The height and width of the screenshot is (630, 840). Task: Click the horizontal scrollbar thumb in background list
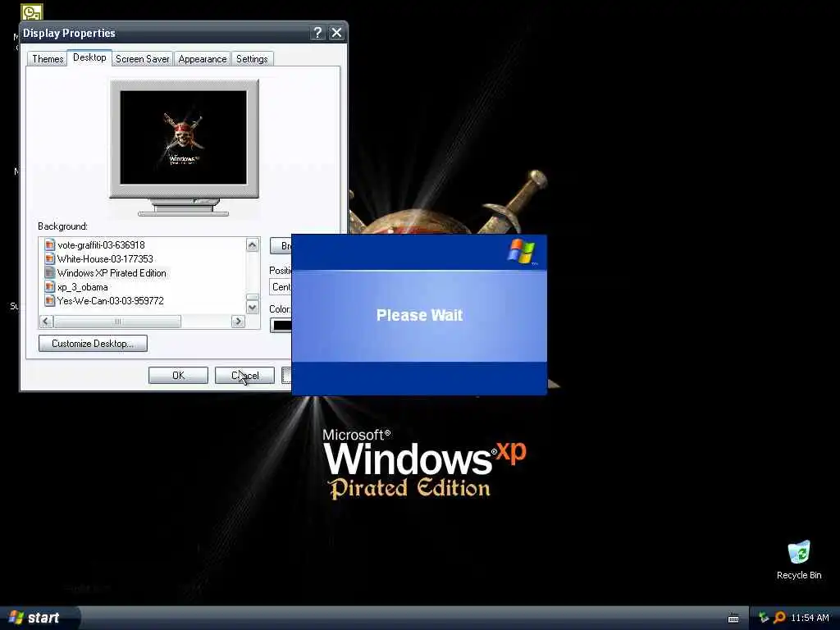click(117, 321)
